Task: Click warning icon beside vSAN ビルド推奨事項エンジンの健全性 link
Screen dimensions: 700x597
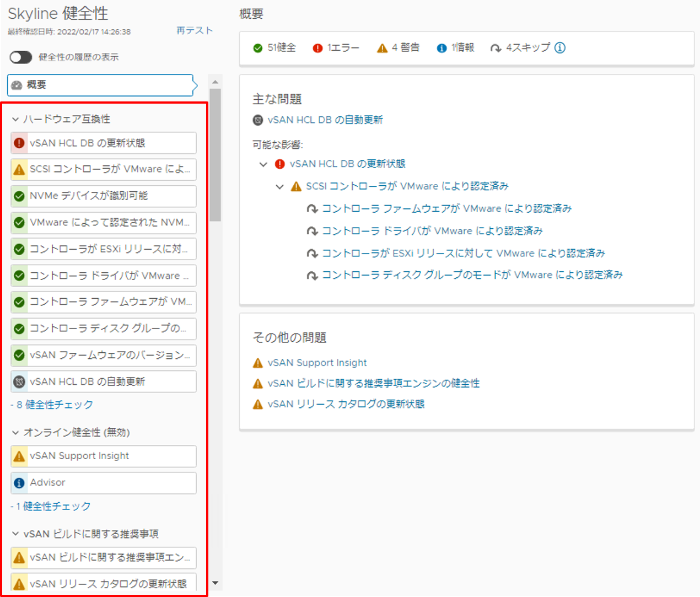Action: point(257,383)
